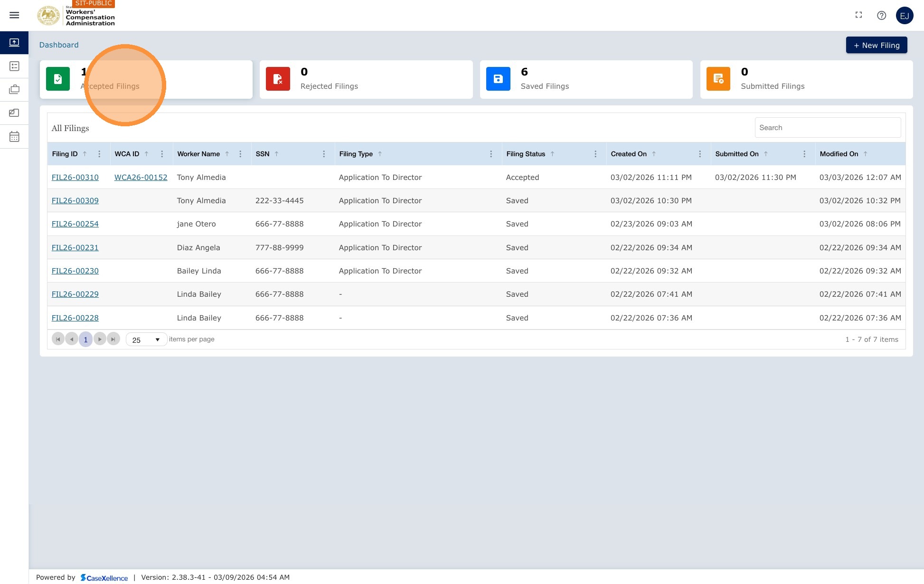Select page number 1 in pager
This screenshot has height=584, width=924.
point(85,339)
